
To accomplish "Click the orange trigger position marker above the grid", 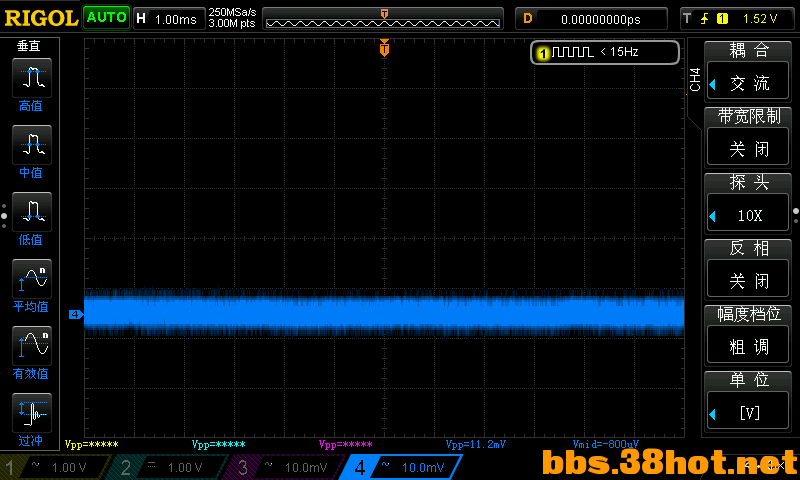I will coord(384,48).
